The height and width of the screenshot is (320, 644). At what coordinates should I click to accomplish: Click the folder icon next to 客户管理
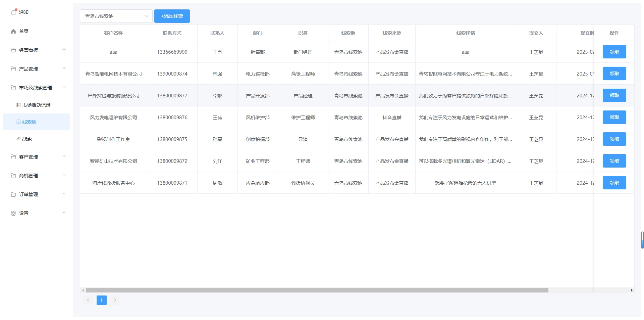click(x=13, y=157)
